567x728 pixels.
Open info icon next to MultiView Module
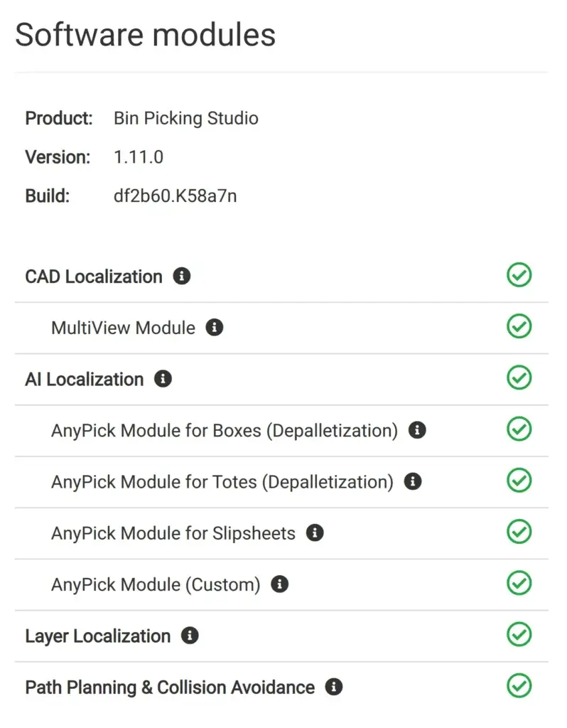[215, 328]
